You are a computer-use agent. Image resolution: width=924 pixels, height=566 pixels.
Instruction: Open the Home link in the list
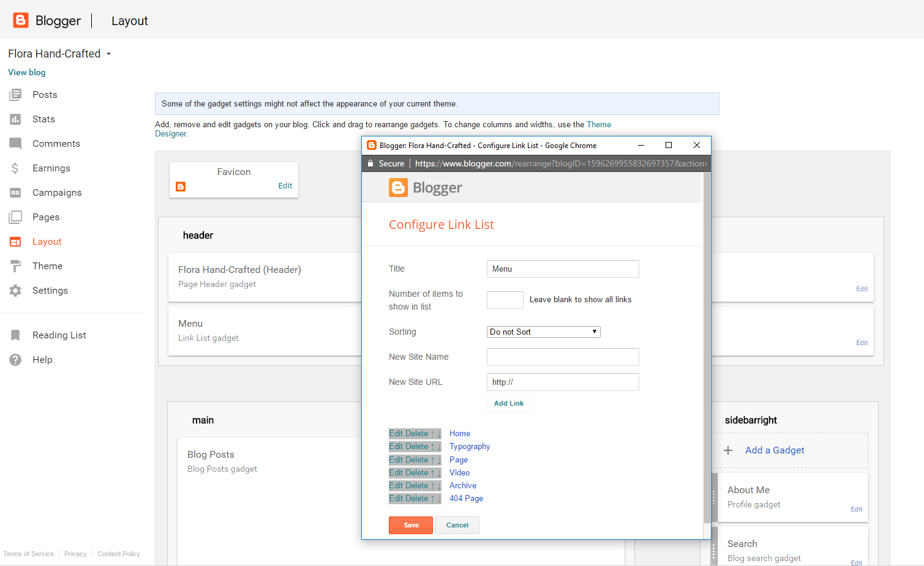460,434
